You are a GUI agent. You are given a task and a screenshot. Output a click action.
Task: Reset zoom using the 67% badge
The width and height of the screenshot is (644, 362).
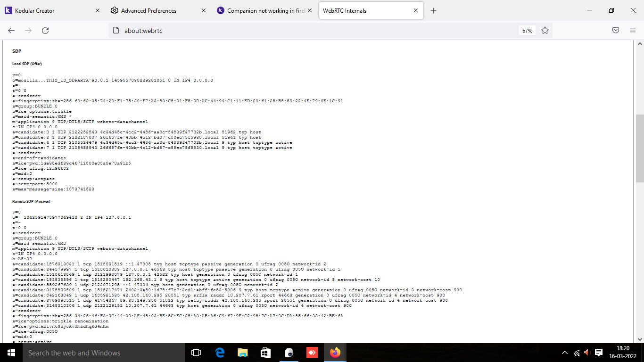pyautogui.click(x=527, y=31)
